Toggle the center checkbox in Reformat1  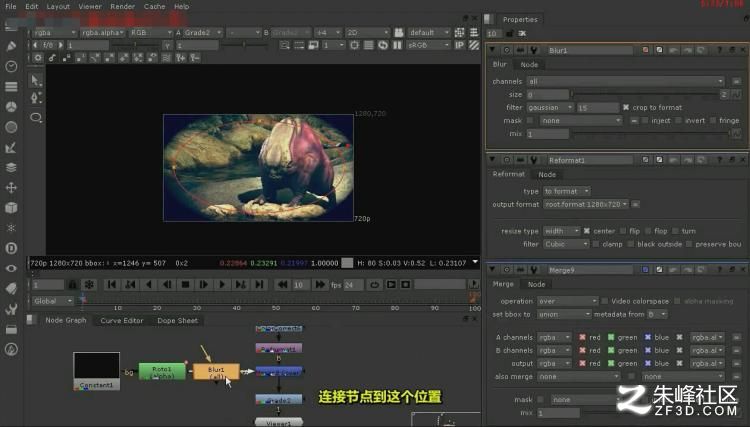(586, 231)
